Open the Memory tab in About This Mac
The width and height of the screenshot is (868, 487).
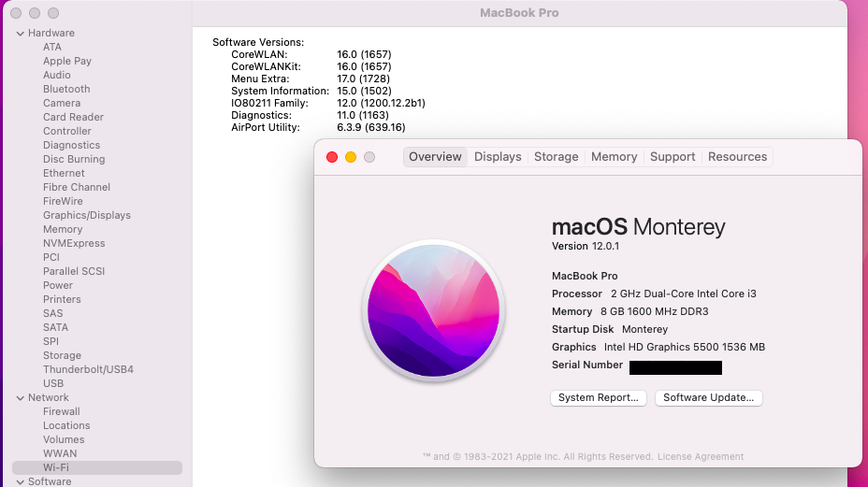[614, 157]
